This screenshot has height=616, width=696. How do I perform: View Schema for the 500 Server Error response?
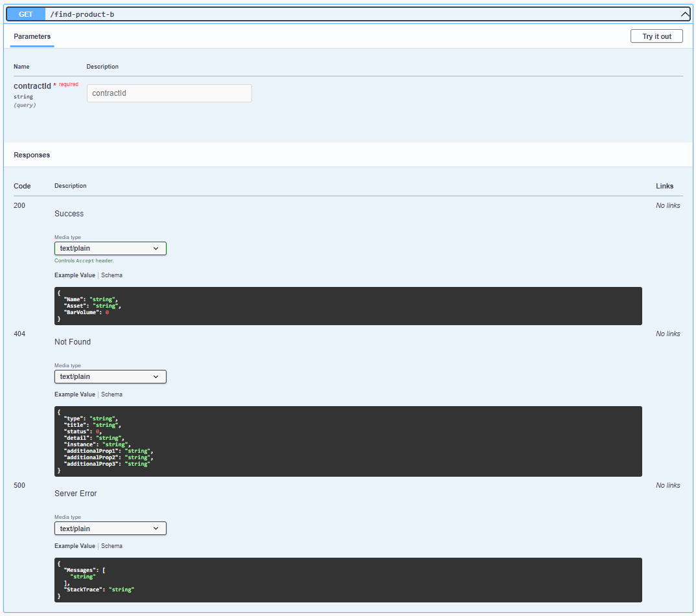[111, 545]
